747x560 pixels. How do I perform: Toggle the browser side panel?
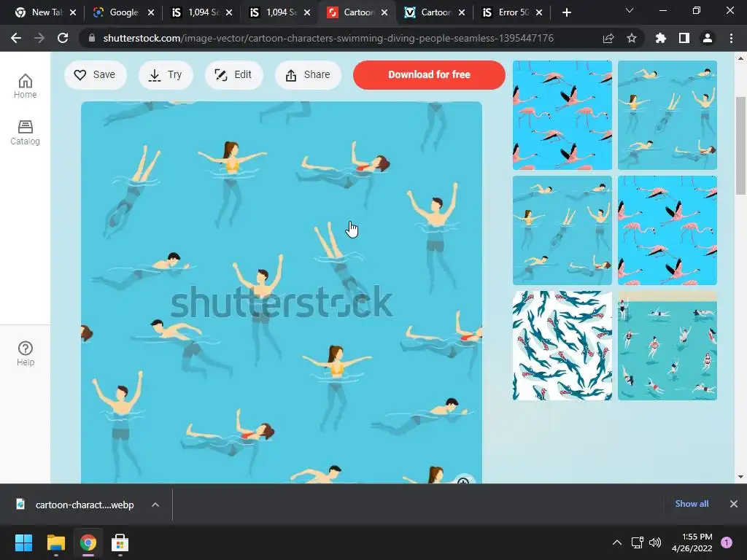coord(684,38)
